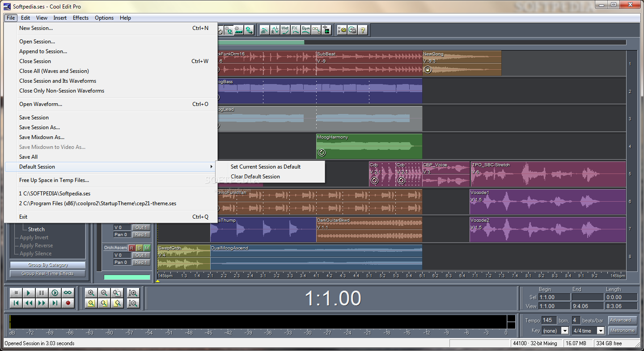The height and width of the screenshot is (351, 644).
Task: Click the circled Play to End button
Action: pos(55,293)
